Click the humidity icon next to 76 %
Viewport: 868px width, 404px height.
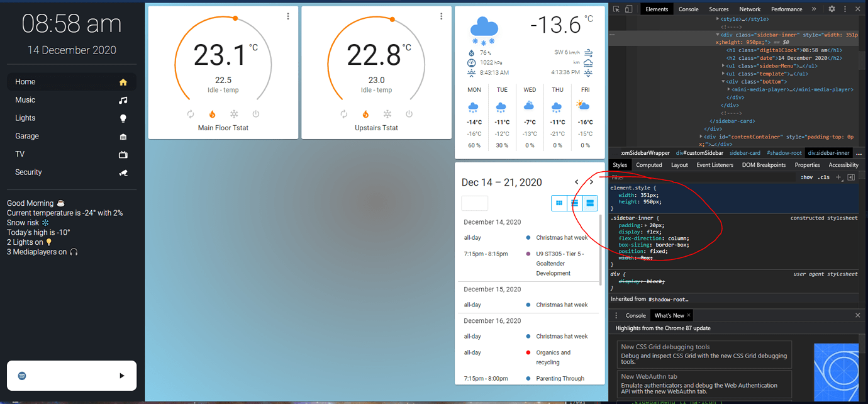coord(472,53)
